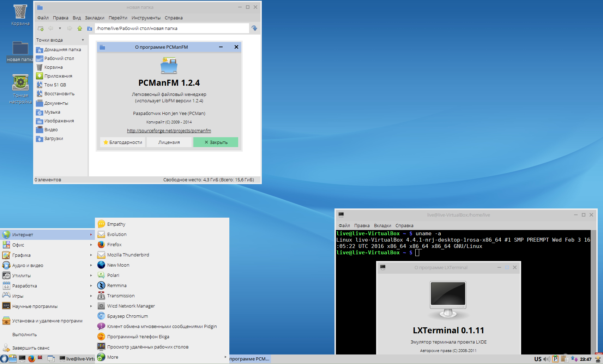The width and height of the screenshot is (603, 364).
Task: Expand the 'Точки входа' side pane dropdown
Action: (x=83, y=40)
